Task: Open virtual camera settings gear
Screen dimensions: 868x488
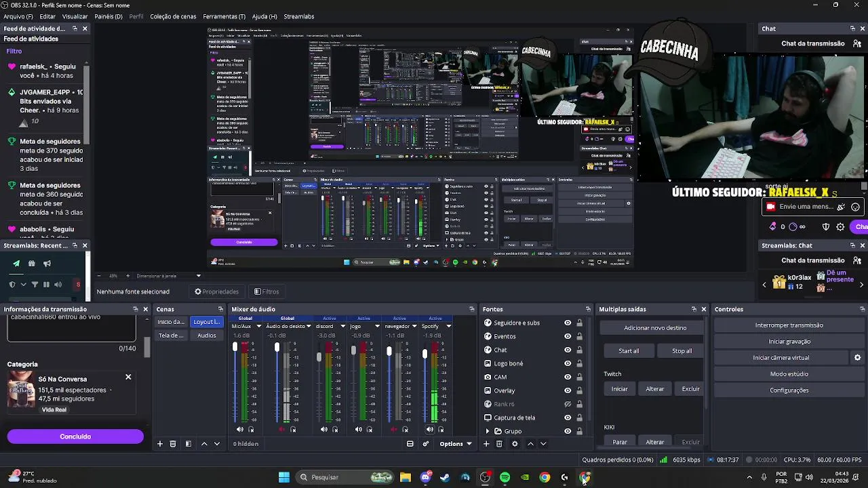Action: click(x=857, y=357)
